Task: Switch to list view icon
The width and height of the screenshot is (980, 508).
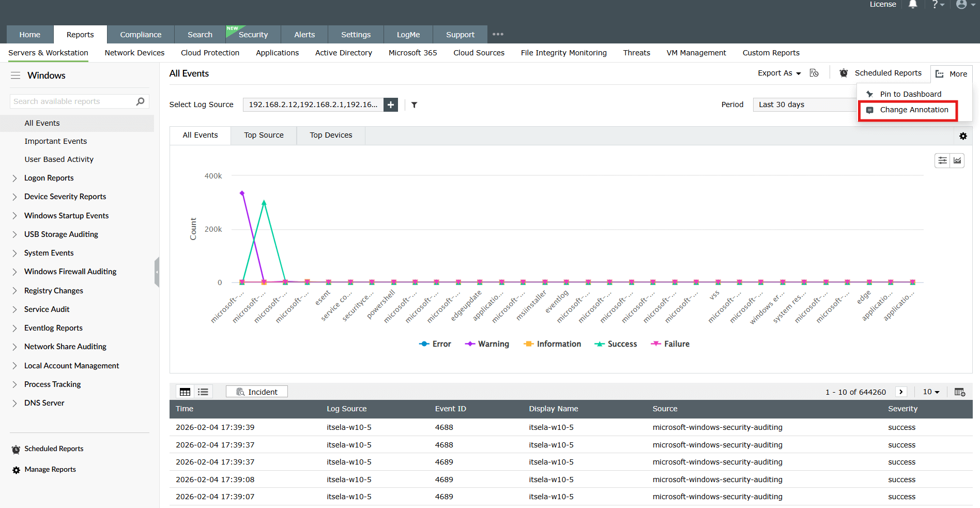Action: point(203,392)
